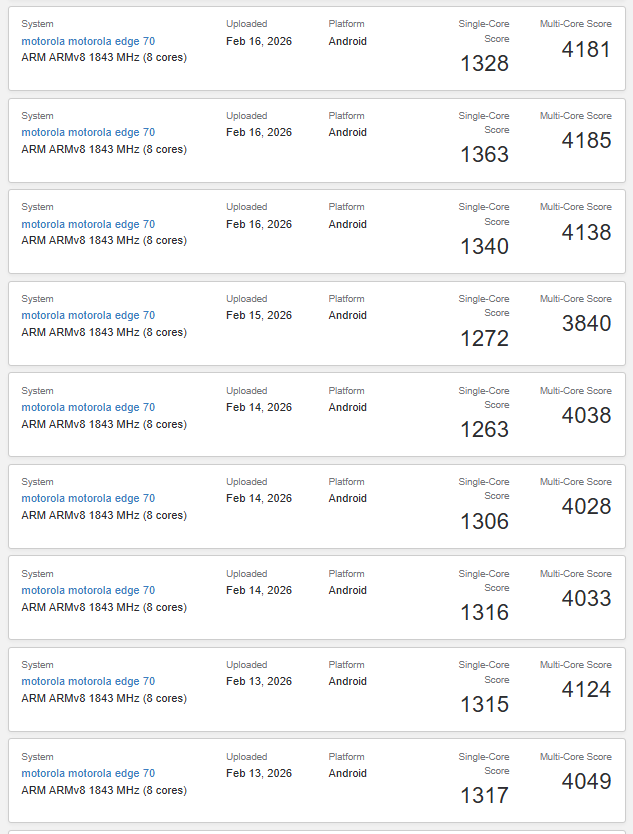633x834 pixels.
Task: Open motorola edge 70 result scoring 1315 single-core
Action: coord(88,682)
